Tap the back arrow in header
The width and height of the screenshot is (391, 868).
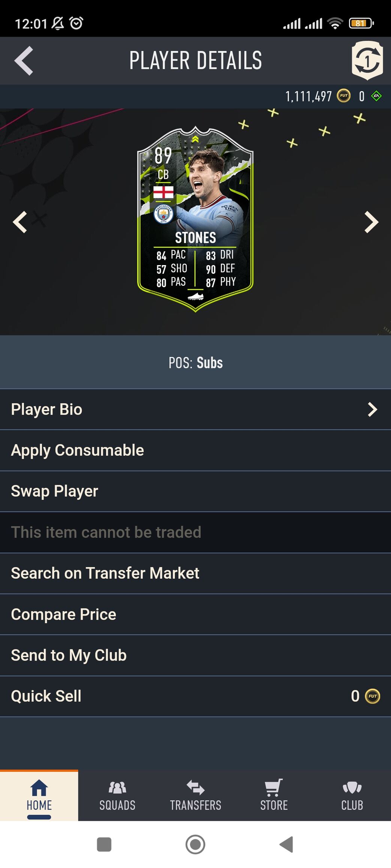coord(24,61)
